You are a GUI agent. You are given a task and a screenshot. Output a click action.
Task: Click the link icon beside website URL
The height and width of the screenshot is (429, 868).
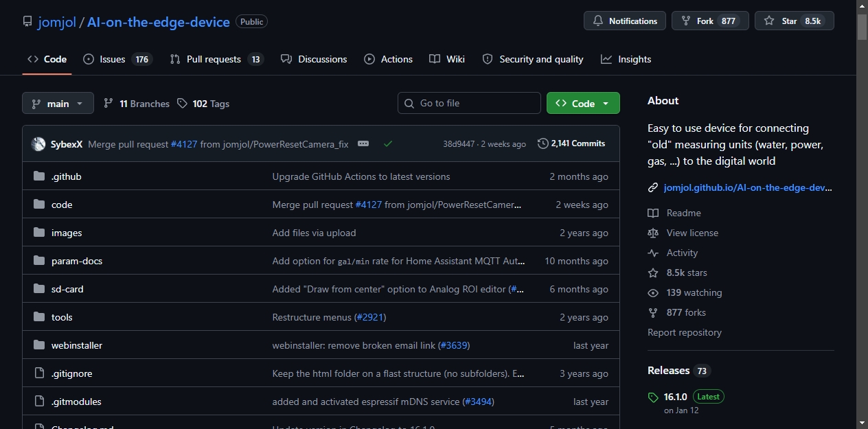pos(653,187)
